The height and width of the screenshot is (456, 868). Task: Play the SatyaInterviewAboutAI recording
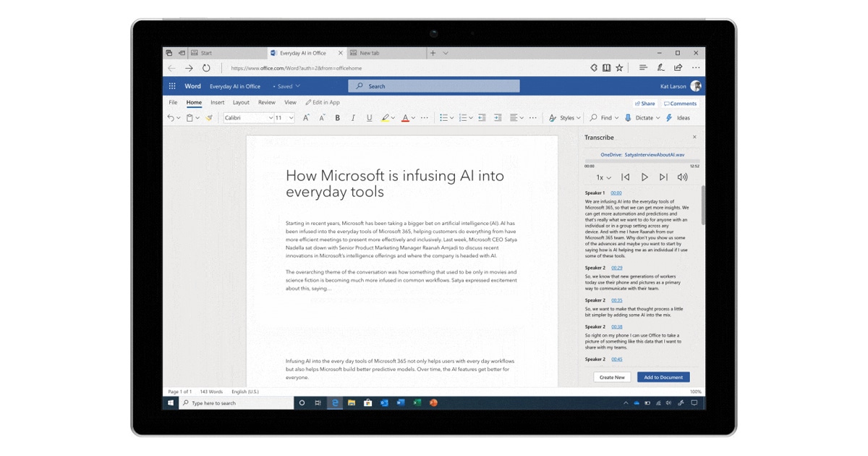click(644, 177)
